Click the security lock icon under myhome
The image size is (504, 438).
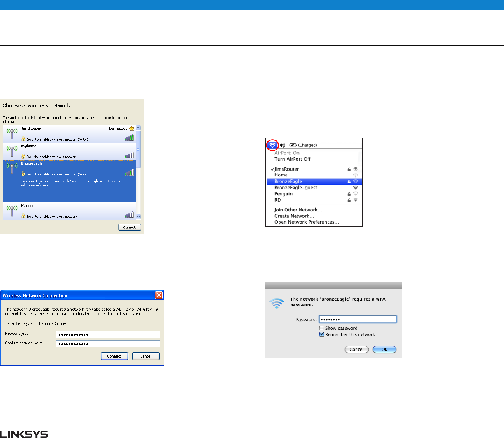(x=23, y=157)
